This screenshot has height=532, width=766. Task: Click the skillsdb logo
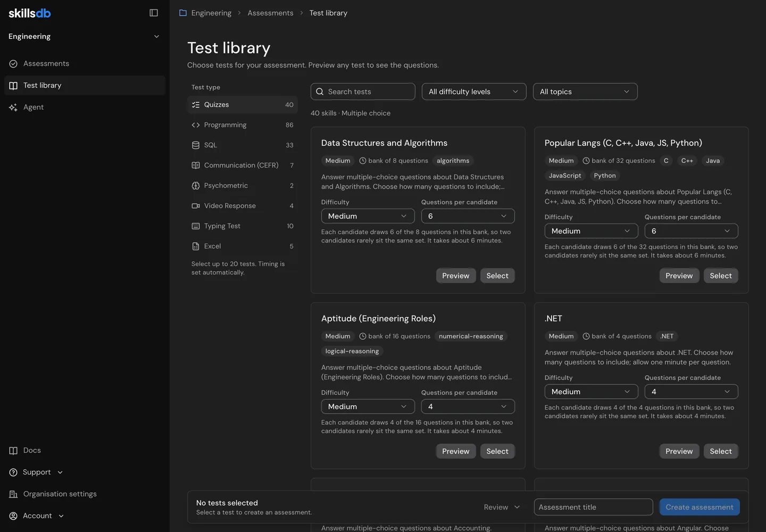coord(30,13)
